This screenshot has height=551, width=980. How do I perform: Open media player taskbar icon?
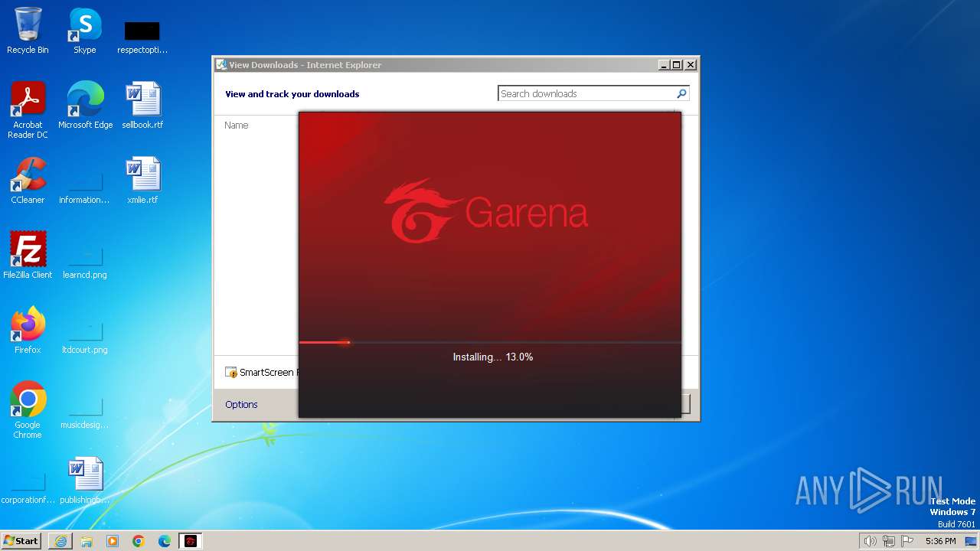[113, 541]
